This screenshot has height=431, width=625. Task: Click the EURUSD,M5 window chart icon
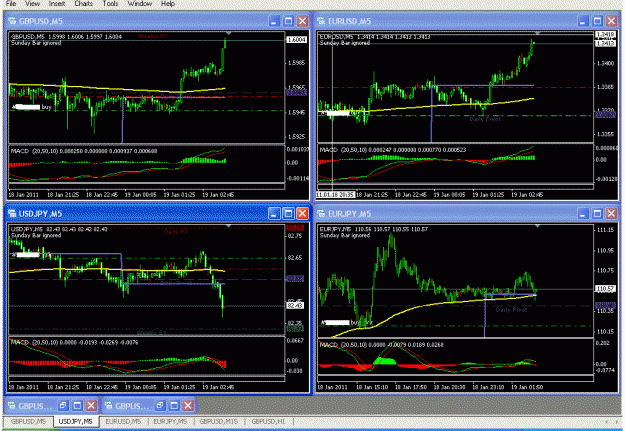(321, 21)
